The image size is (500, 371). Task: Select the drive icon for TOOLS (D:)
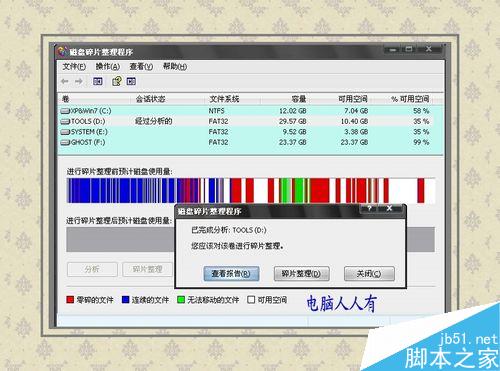click(65, 121)
